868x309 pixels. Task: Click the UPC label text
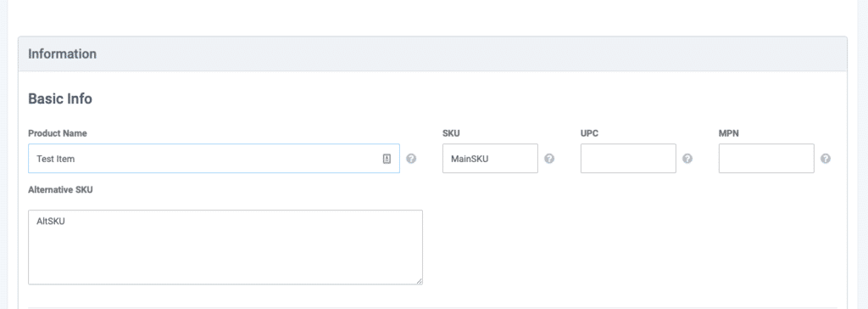pos(590,133)
